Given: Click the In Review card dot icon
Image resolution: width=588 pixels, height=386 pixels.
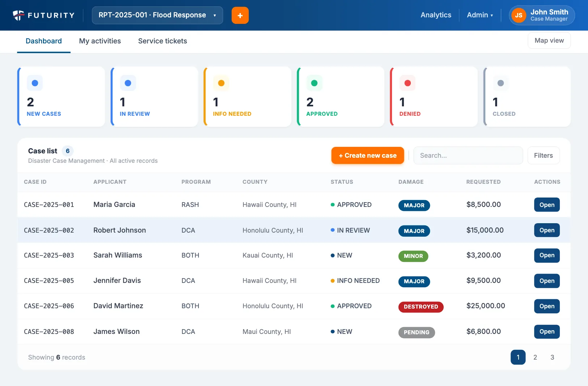Looking at the screenshot, I should (128, 83).
